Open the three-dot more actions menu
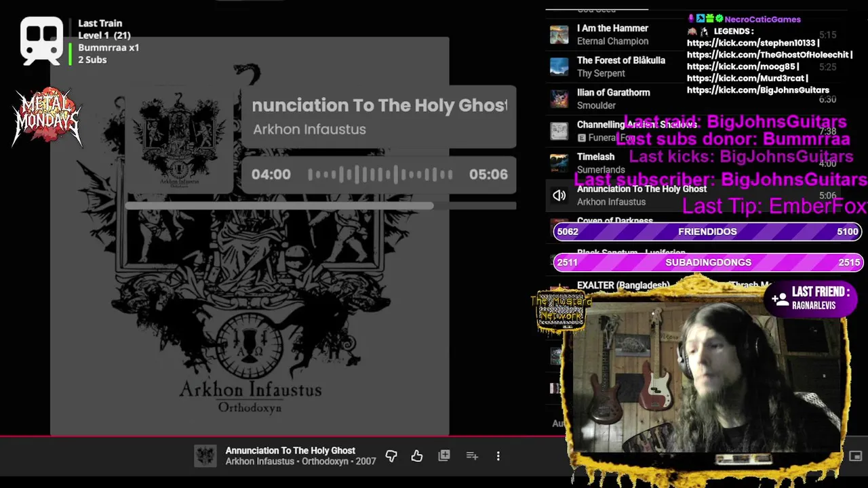The width and height of the screenshot is (868, 488). (498, 456)
